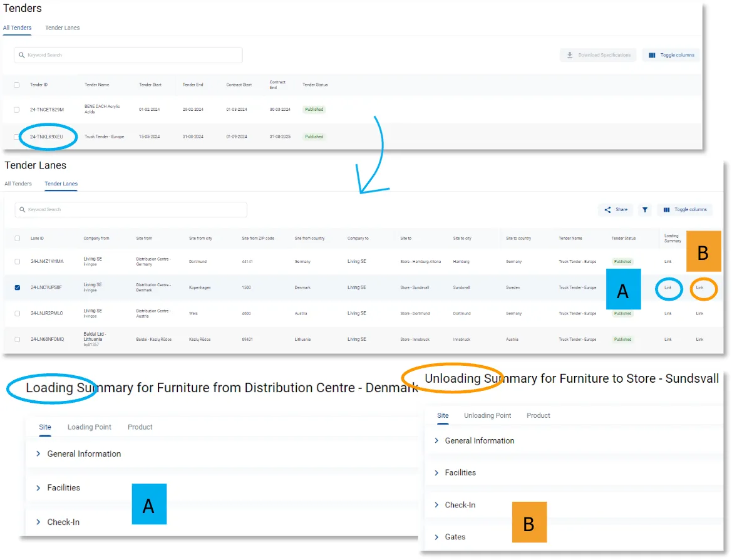Image resolution: width=732 pixels, height=560 pixels.
Task: Click the Keyword Search field in Tenders panel
Action: pos(128,55)
